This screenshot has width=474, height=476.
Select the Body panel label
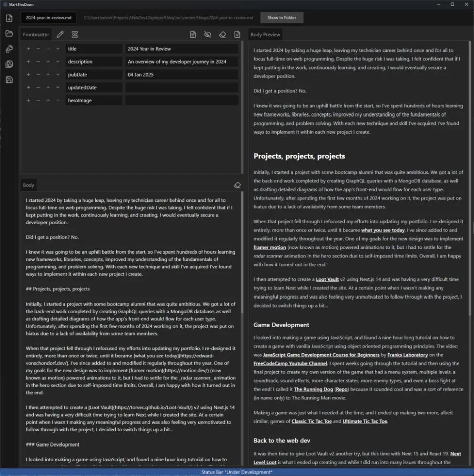coord(29,185)
